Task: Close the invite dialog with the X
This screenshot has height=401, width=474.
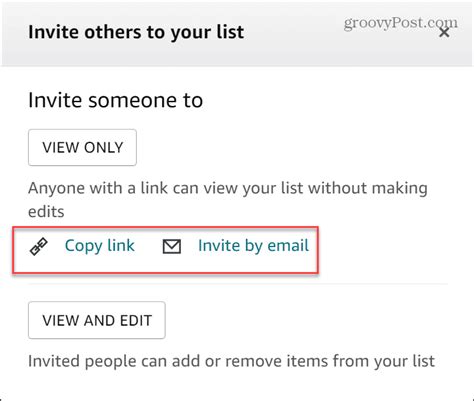Action: (x=444, y=33)
